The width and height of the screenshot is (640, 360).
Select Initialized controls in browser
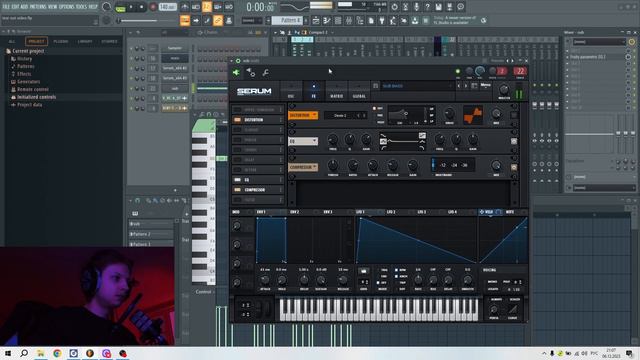click(x=36, y=97)
